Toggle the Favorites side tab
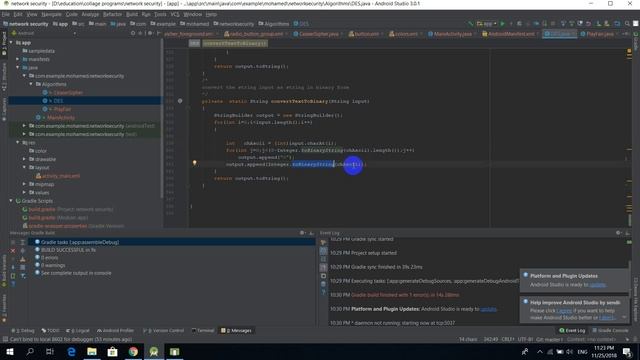The image size is (640, 360). click(4, 307)
